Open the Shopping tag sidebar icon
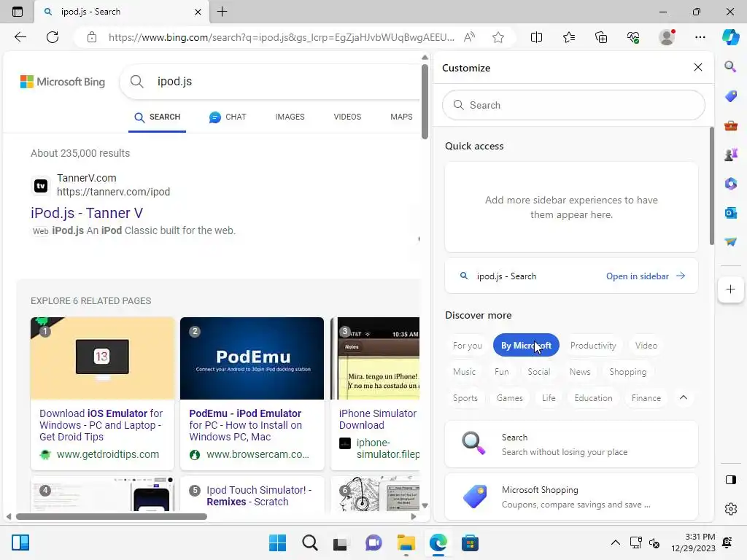747x560 pixels. [730, 96]
